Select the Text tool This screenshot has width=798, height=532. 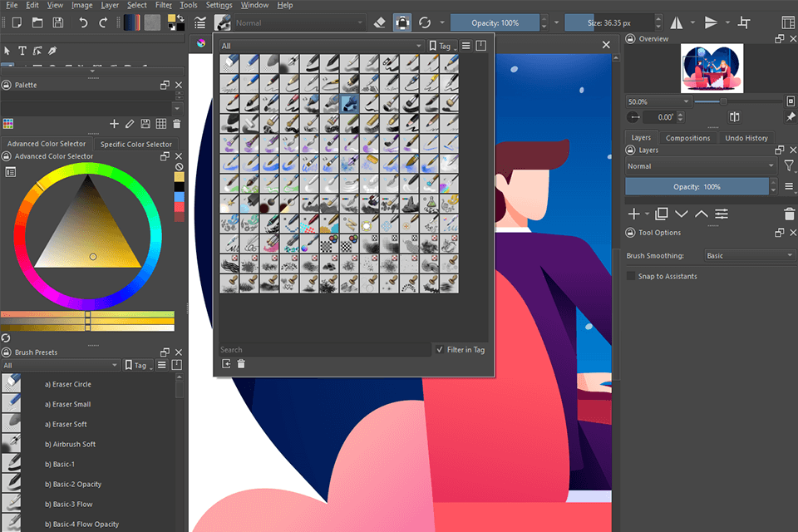tap(22, 50)
